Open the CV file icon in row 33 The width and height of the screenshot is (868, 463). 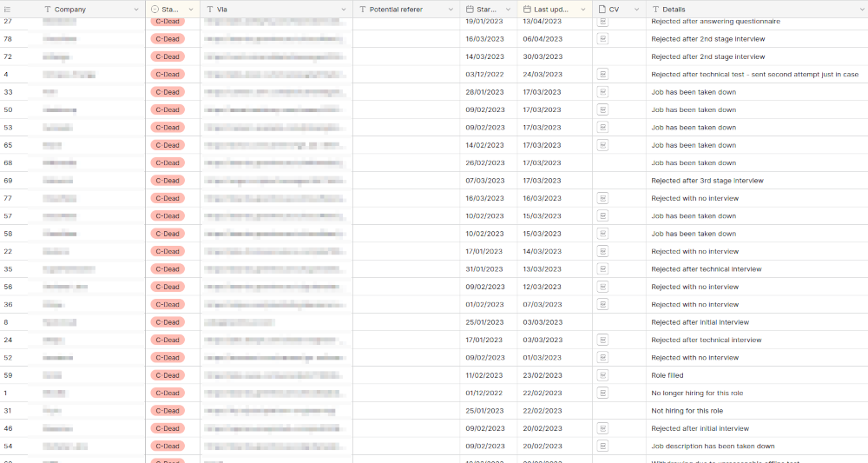click(602, 92)
